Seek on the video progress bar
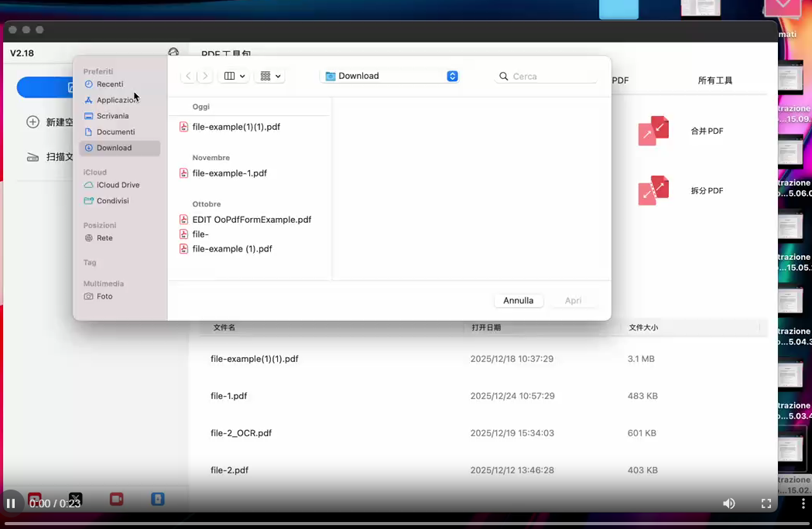The image size is (812, 529). click(x=406, y=524)
